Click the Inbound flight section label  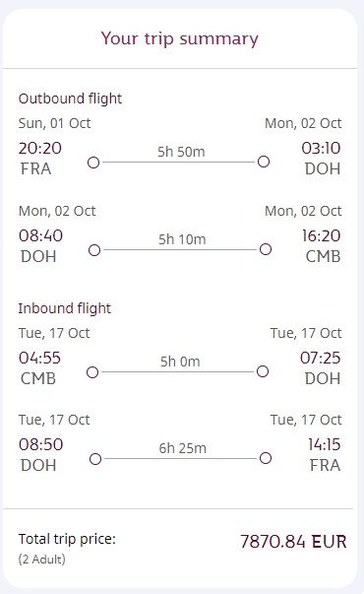[x=65, y=308]
